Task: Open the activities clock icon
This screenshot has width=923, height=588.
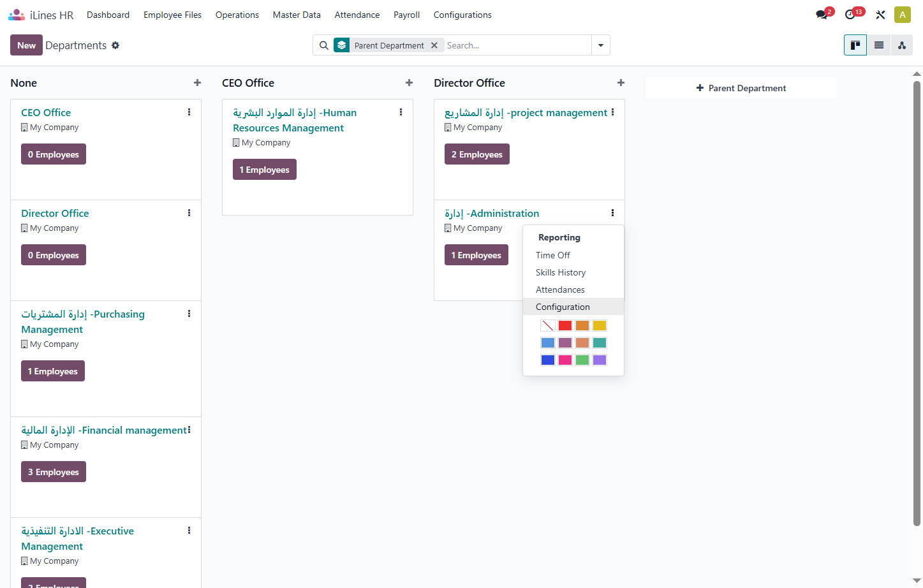Action: tap(850, 15)
